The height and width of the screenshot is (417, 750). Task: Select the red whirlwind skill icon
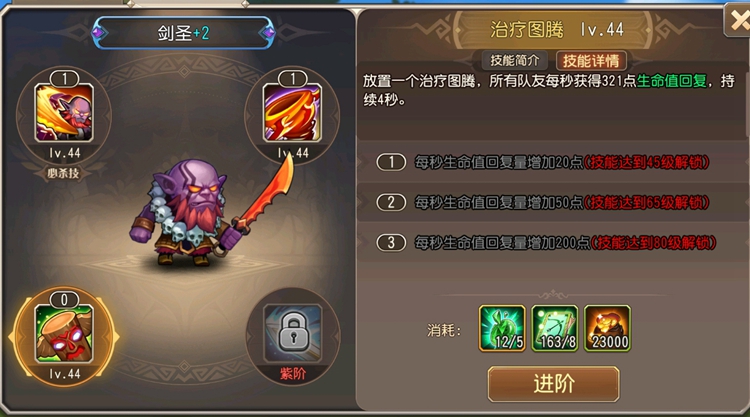tap(293, 113)
